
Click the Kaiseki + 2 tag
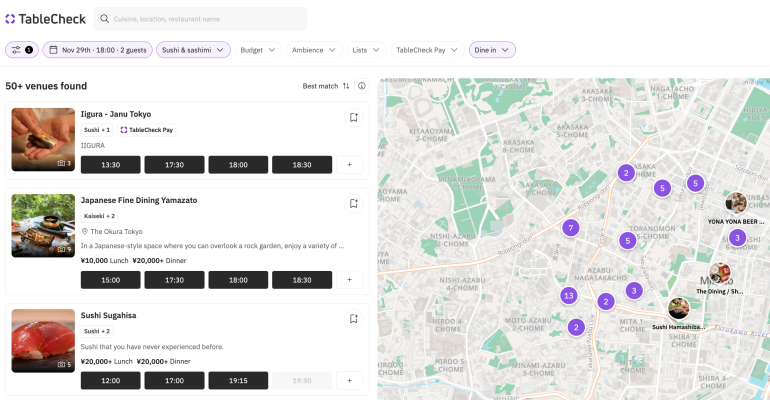99,216
